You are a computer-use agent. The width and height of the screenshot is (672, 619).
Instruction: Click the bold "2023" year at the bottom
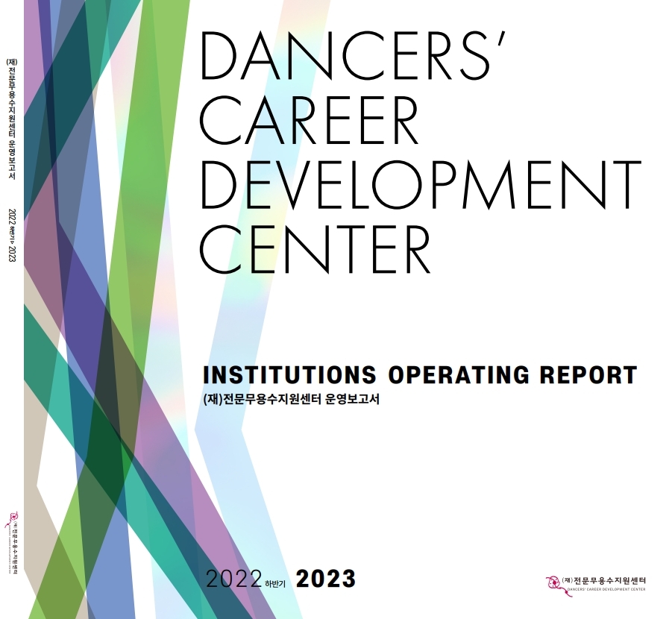[326, 579]
